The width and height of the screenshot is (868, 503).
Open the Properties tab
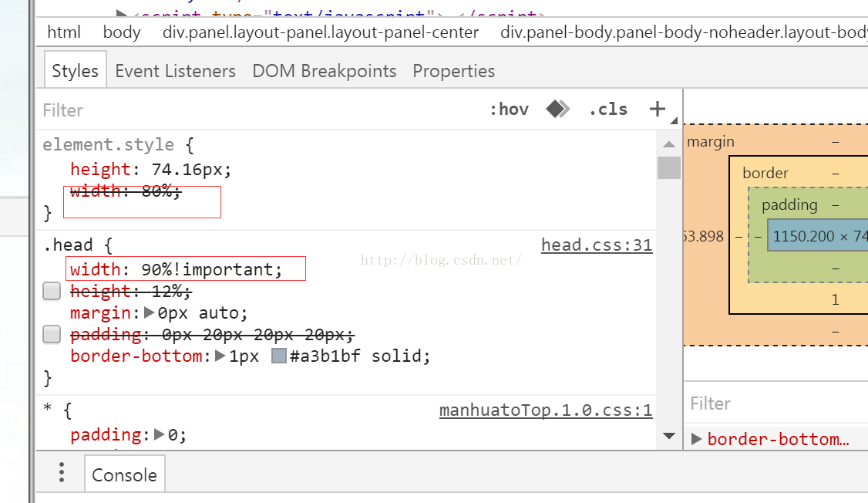coord(454,71)
